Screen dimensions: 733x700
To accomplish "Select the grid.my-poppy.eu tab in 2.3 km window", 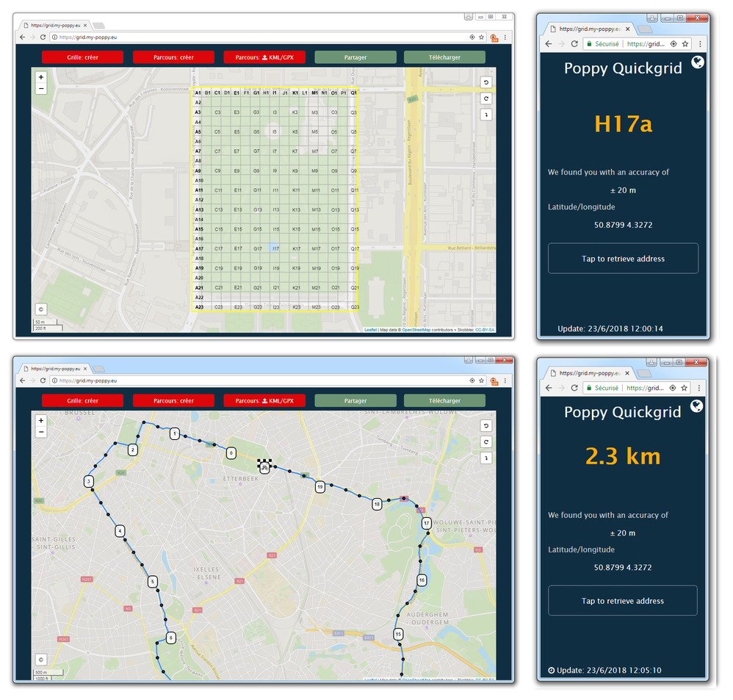I will [x=589, y=373].
